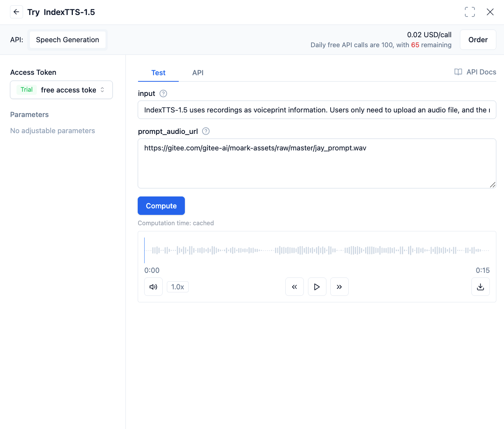Close the Try IndexTTS-1.5 panel
Viewport: 504px width, 429px height.
[x=490, y=12]
